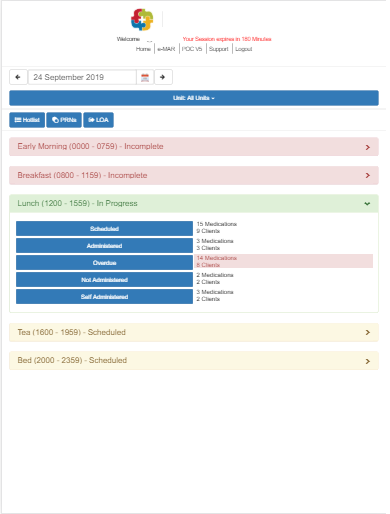Open the Unit: All Units dropdown
The width and height of the screenshot is (390, 514).
tap(194, 98)
